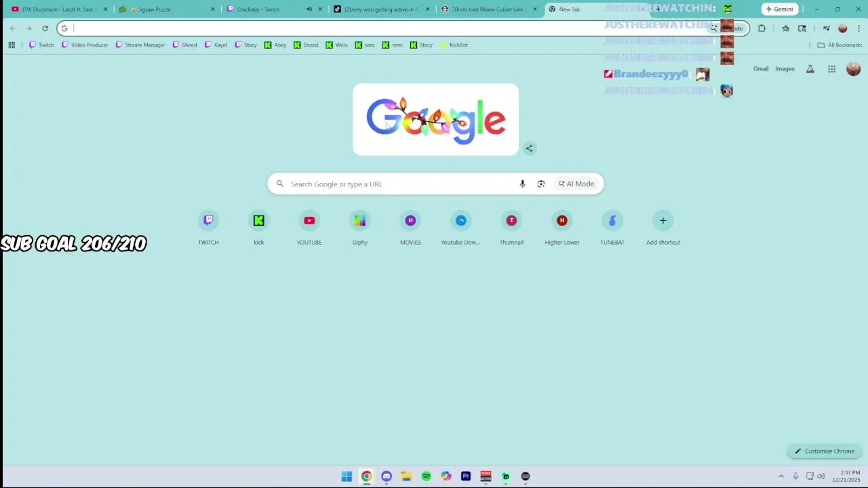Open Copilot from the taskbar

(446, 476)
